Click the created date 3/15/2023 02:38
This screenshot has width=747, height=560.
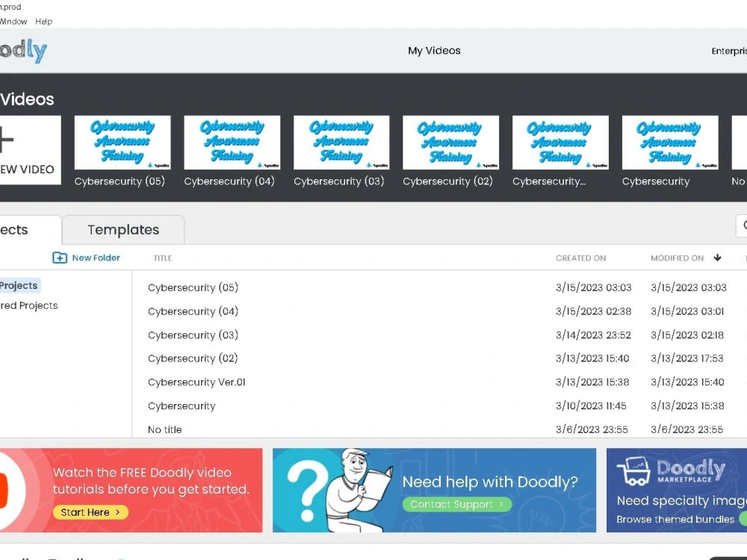click(x=593, y=311)
